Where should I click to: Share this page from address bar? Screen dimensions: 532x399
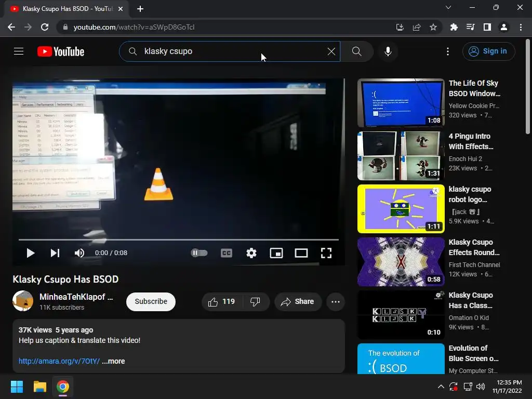[x=417, y=27]
